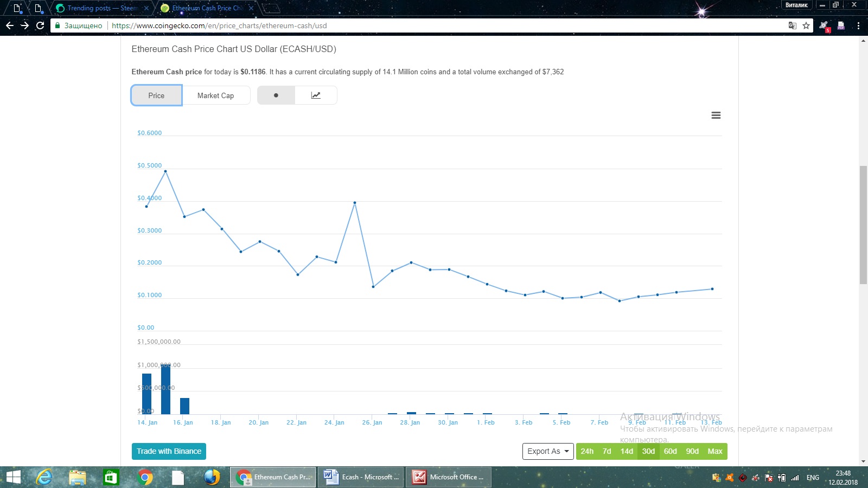Open the Windows Store taskbar icon
Viewport: 868px width, 488px height.
point(111,477)
